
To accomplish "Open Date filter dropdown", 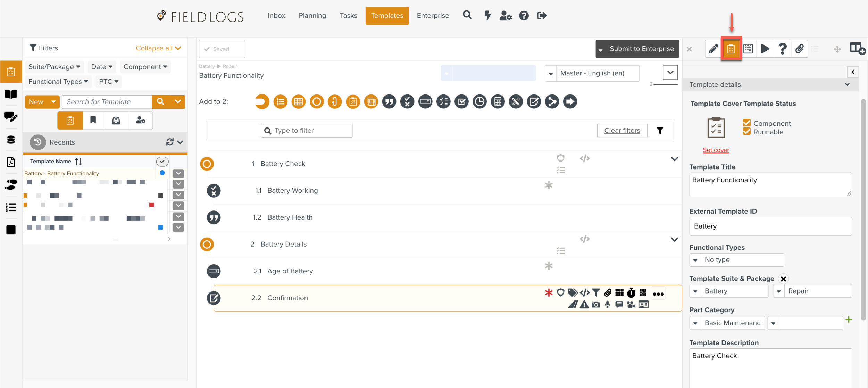I will tap(102, 67).
